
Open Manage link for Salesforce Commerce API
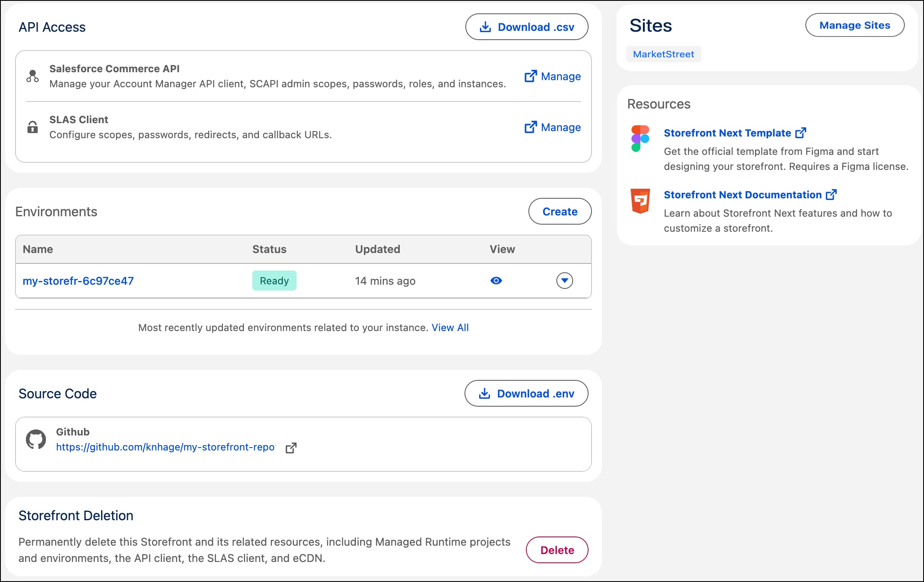click(x=552, y=76)
